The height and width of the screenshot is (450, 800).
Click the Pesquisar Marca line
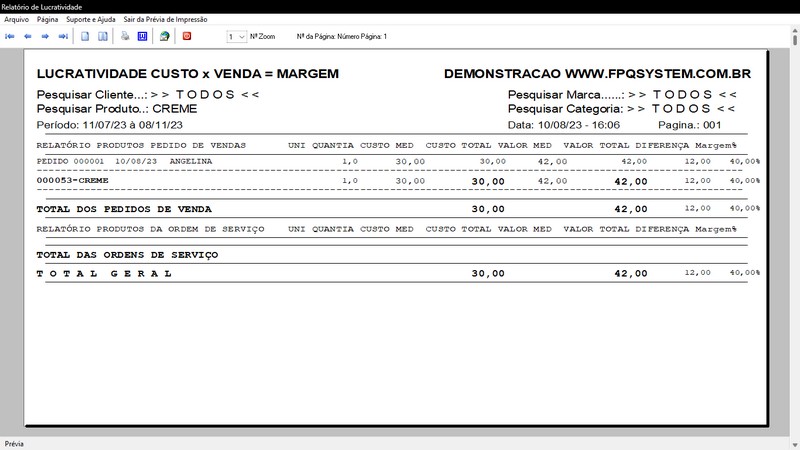coord(622,95)
